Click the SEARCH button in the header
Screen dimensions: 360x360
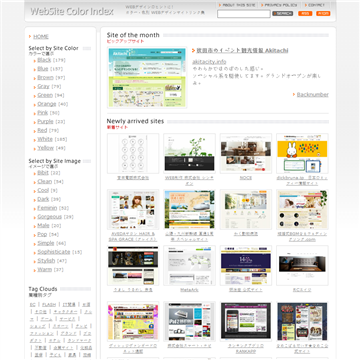pos(283,14)
